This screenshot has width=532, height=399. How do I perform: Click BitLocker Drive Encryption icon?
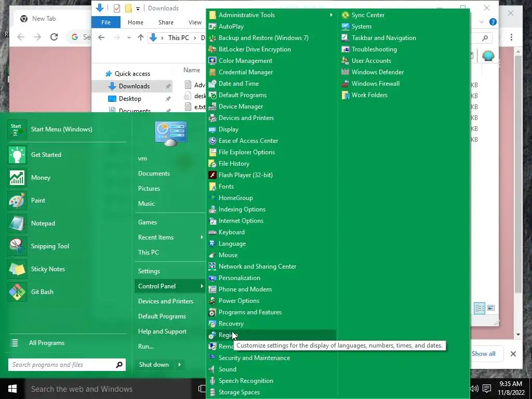[212, 49]
